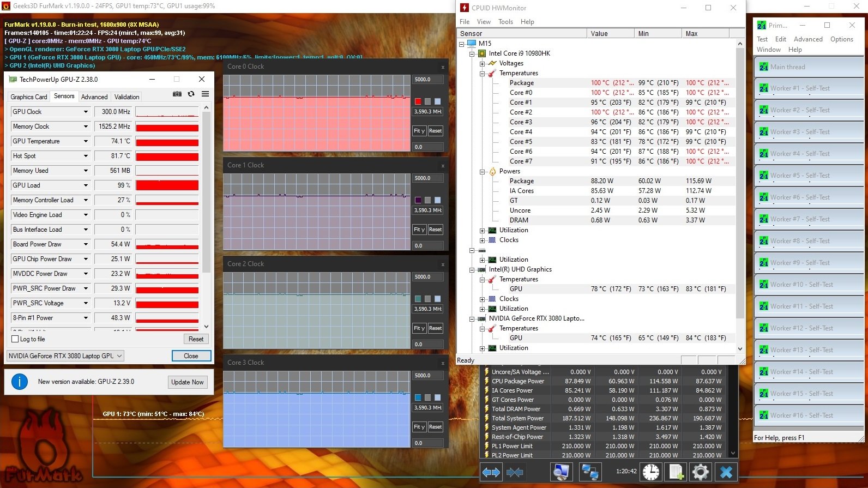Click the GPU-Z screenshot camera icon
This screenshot has height=488, width=868.
point(177,94)
